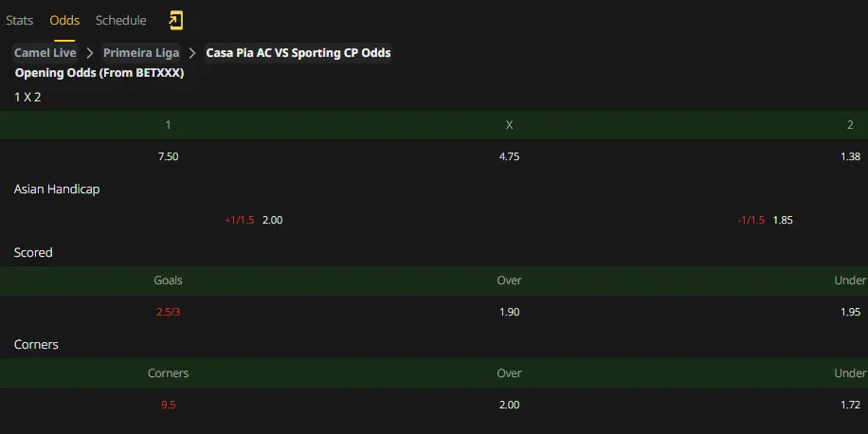Screen dimensions: 868x434
Task: Click Casa Pia AC VS Sporting CP Odds breadcrumb
Action: [298, 53]
